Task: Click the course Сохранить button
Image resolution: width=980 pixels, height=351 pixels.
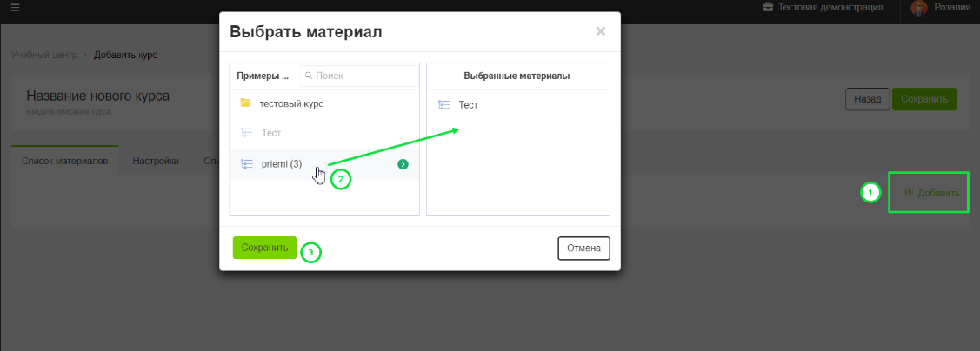Action: pyautogui.click(x=923, y=99)
